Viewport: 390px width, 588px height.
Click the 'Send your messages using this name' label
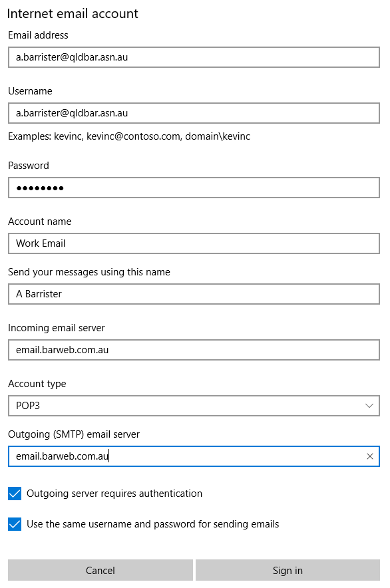89,272
